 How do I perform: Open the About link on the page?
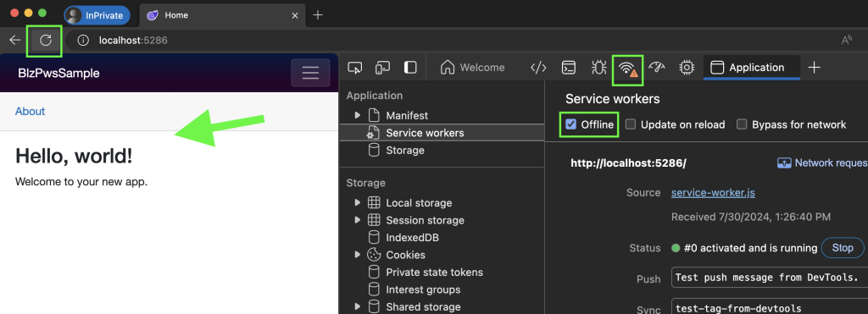[x=30, y=111]
